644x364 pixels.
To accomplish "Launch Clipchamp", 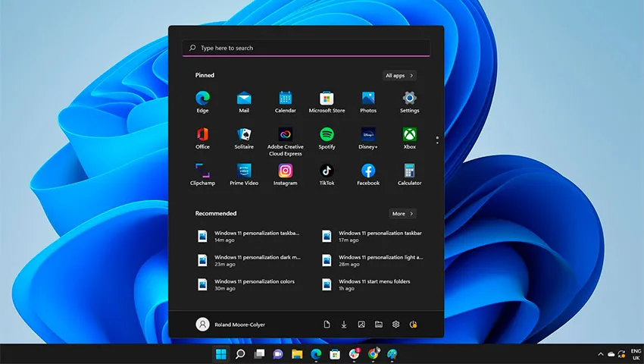I will (x=202, y=174).
